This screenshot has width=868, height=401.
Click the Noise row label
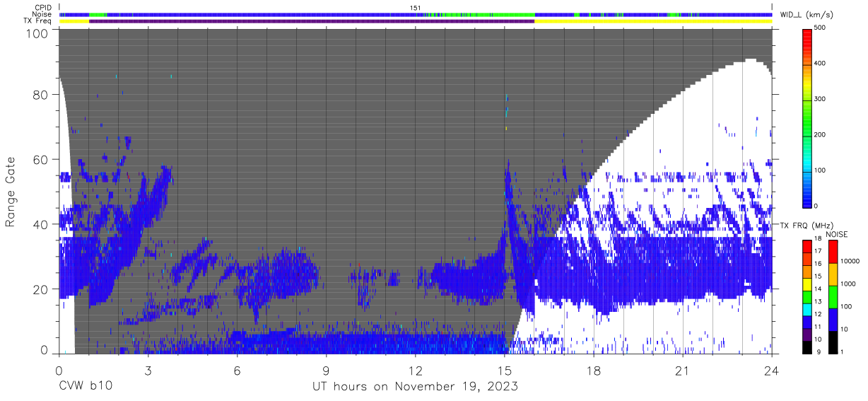pyautogui.click(x=42, y=14)
